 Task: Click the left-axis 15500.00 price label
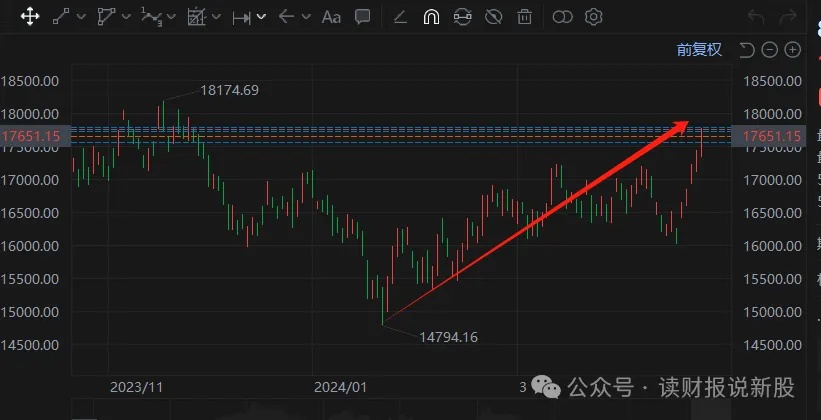(x=30, y=279)
